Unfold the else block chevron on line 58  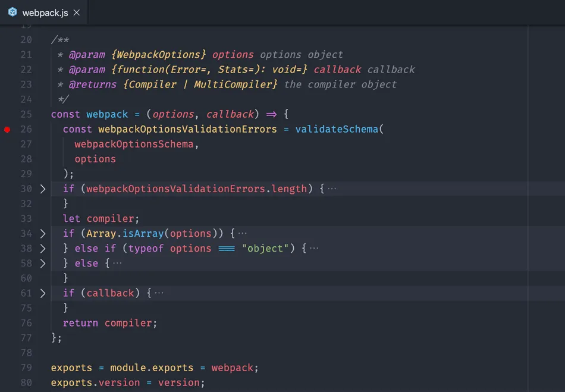[x=42, y=264]
